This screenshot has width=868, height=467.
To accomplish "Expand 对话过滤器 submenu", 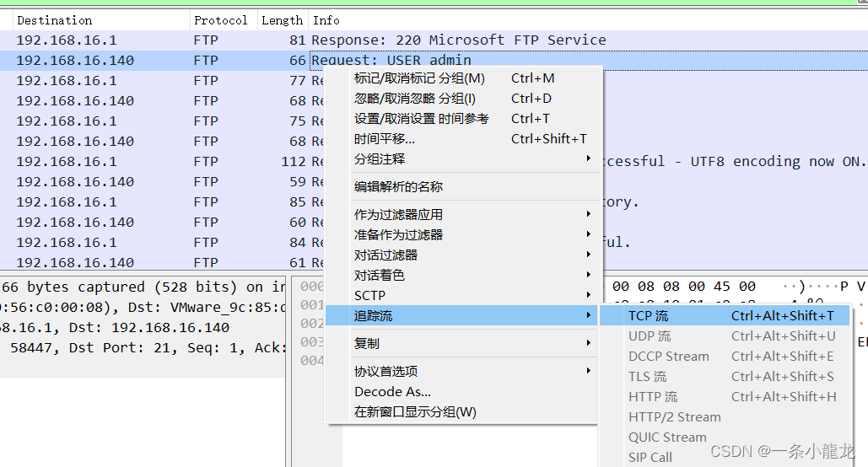I will 463,255.
